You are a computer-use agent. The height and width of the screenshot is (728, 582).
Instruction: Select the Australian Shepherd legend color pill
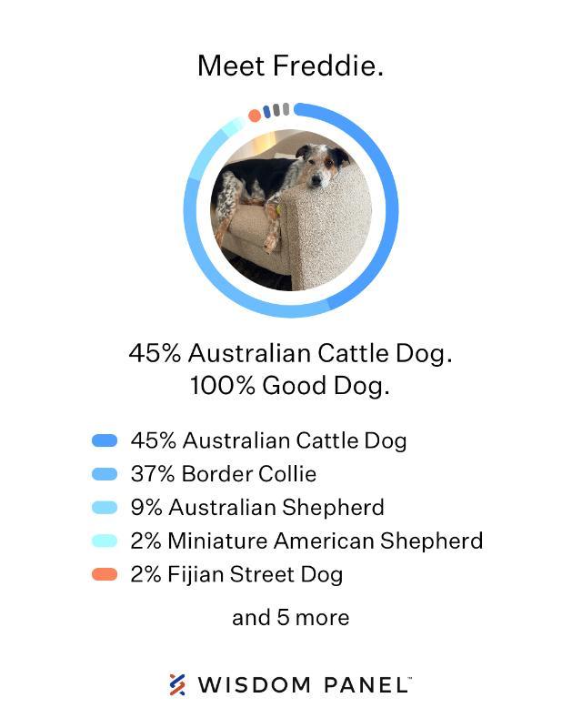pyautogui.click(x=105, y=508)
